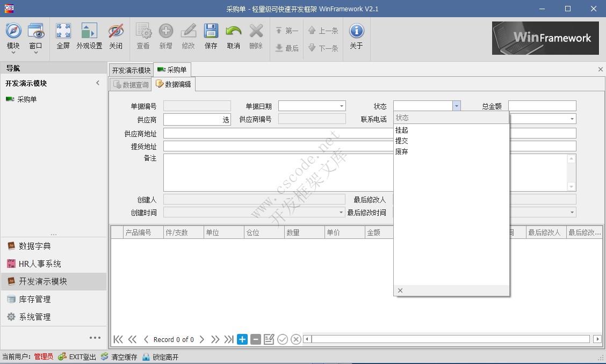The width and height of the screenshot is (606, 364).
Task: Click the blue plus icon in record navigator
Action: (x=242, y=339)
